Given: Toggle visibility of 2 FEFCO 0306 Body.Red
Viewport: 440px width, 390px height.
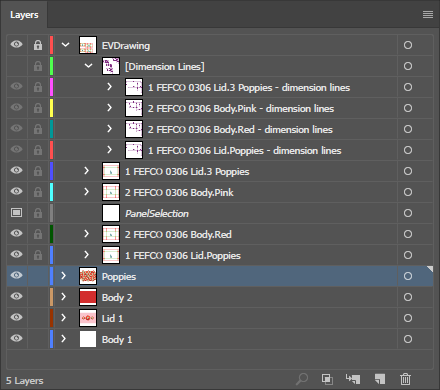Looking at the screenshot, I should tap(16, 233).
